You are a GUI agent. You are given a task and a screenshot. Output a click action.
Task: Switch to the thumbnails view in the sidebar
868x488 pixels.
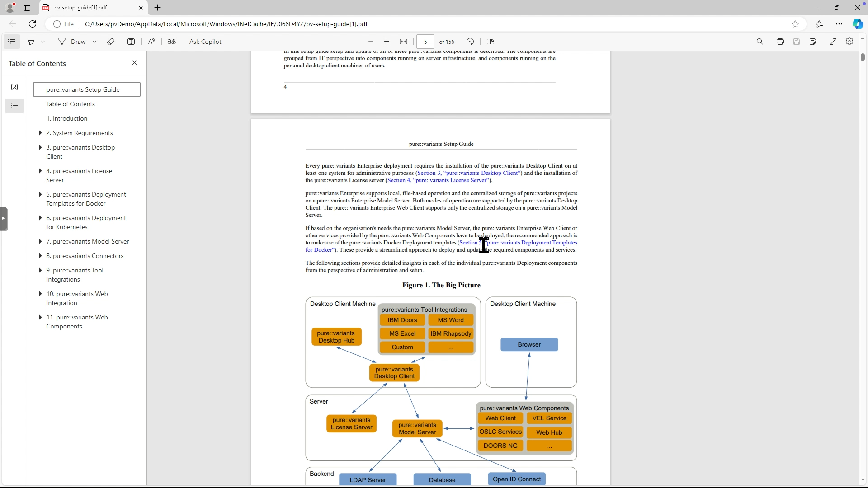[14, 87]
